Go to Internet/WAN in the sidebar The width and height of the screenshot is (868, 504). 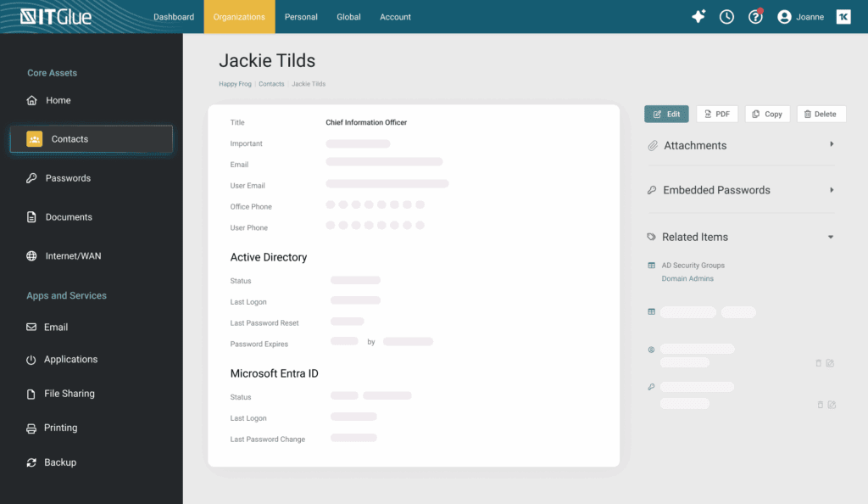coord(73,256)
